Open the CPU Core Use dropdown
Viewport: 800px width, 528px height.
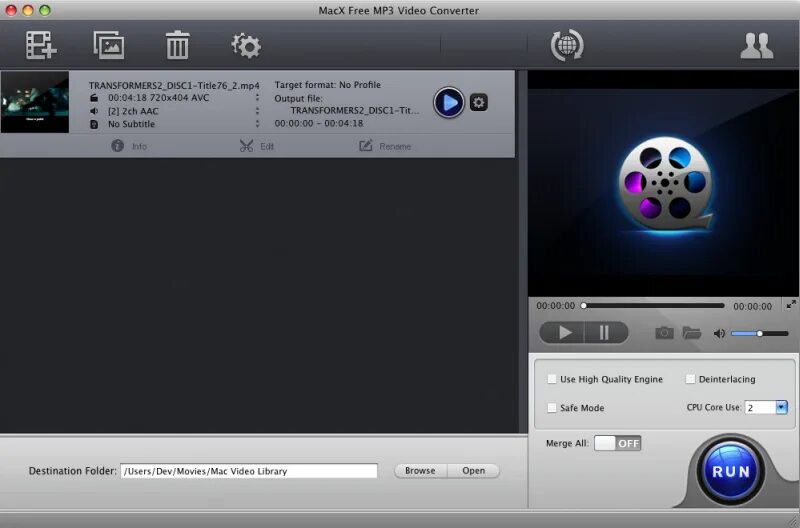pyautogui.click(x=781, y=407)
